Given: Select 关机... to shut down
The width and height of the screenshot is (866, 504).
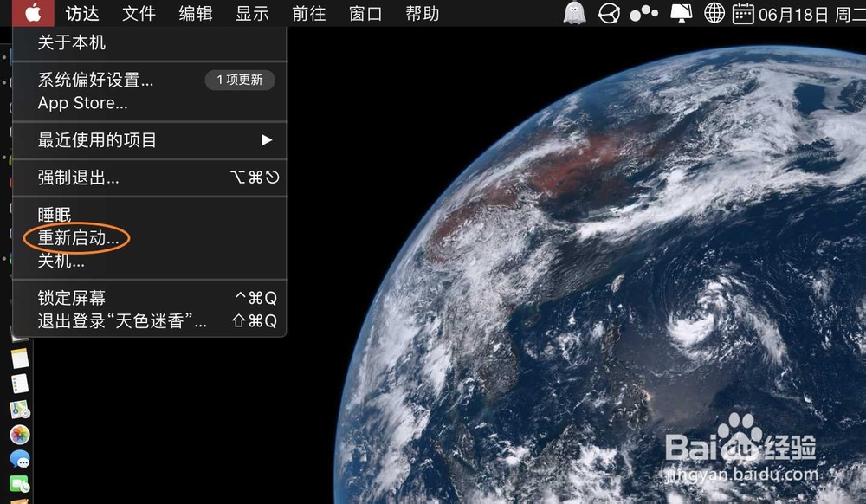Looking at the screenshot, I should coord(149,261).
